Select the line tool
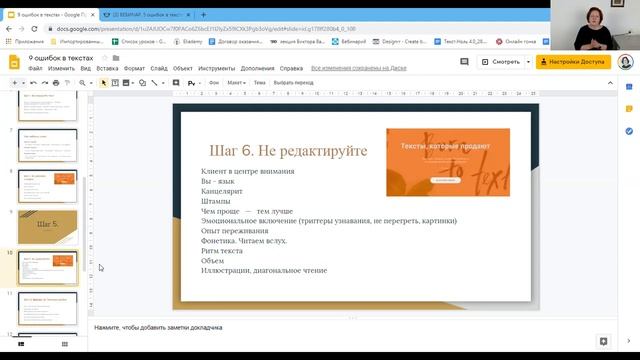640x360 pixels. click(x=154, y=83)
